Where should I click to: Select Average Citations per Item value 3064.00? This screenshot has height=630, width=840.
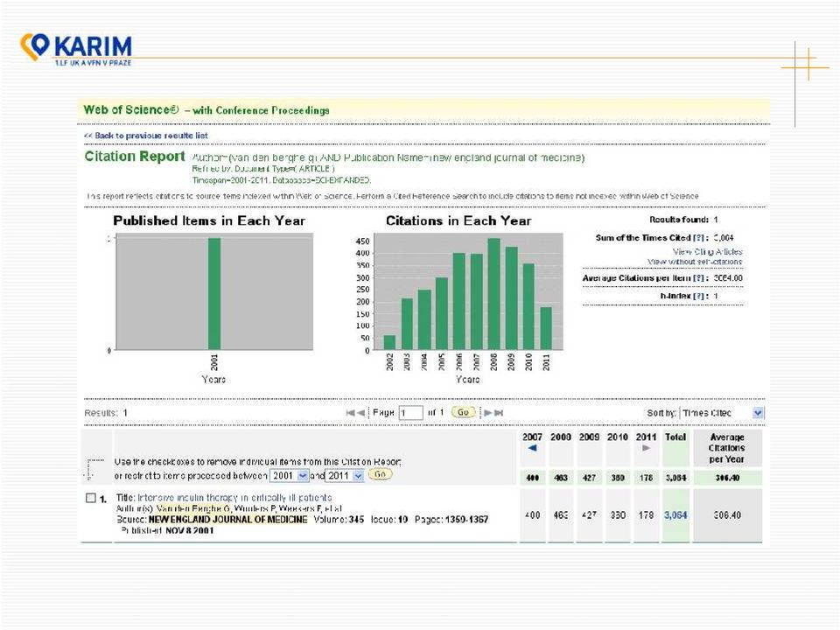pos(728,278)
